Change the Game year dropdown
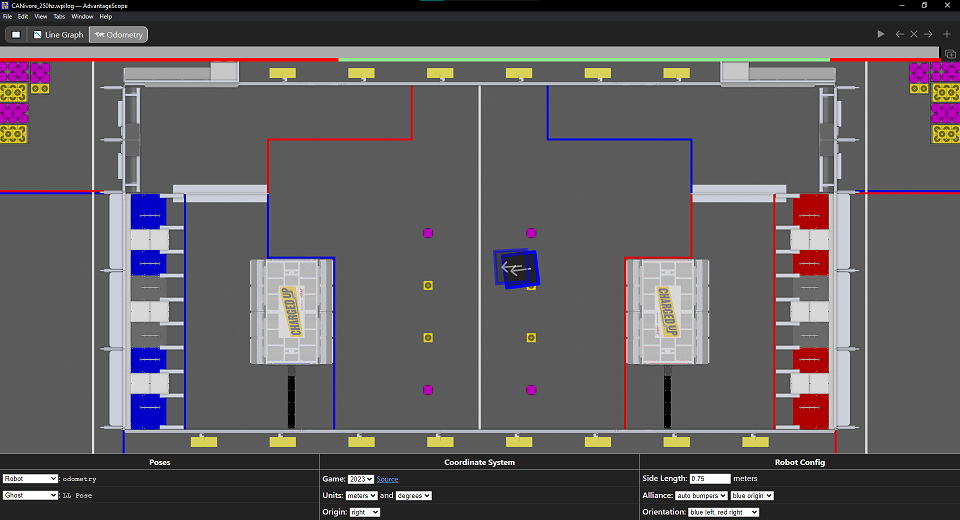960x520 pixels. [x=361, y=479]
